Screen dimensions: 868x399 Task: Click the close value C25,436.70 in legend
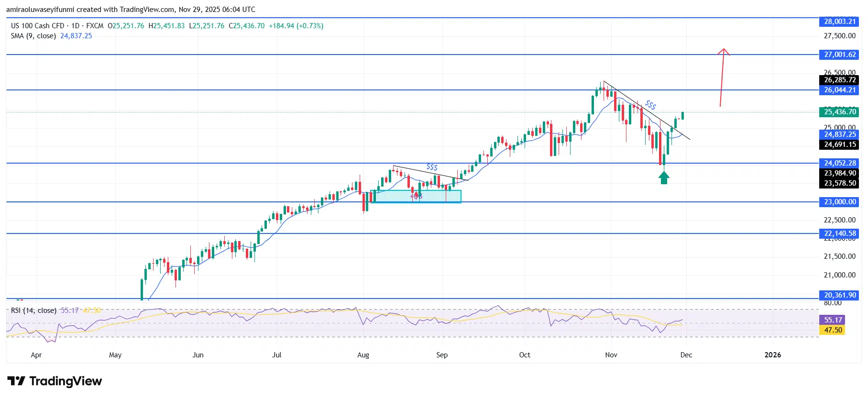point(247,26)
